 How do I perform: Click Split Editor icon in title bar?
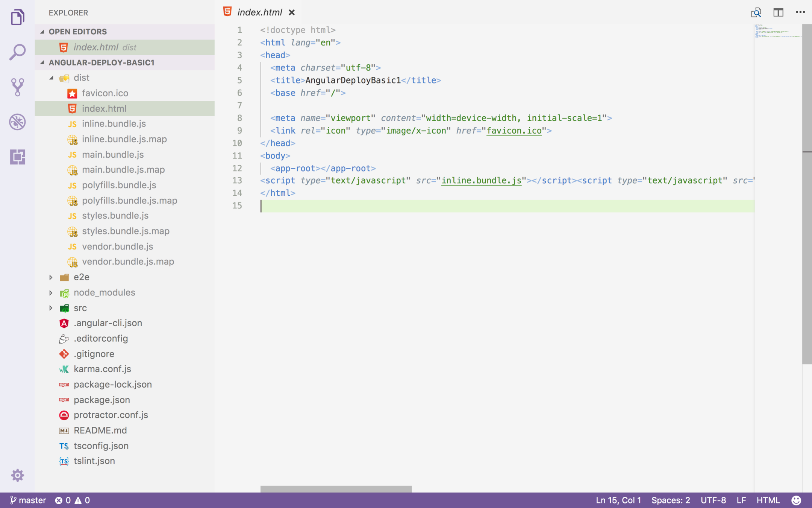point(778,12)
